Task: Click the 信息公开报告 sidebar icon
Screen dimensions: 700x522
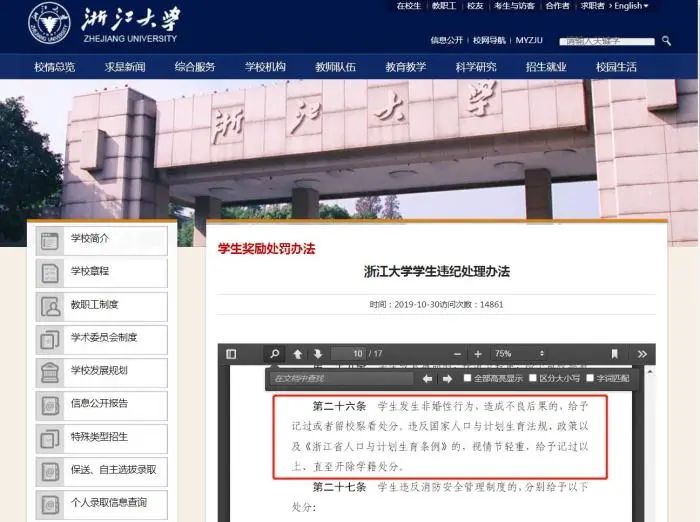Action: coord(50,406)
